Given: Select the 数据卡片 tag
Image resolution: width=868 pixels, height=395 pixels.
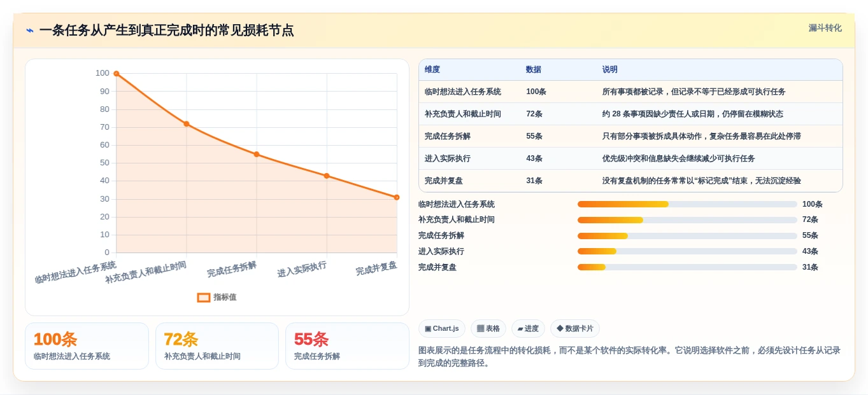Looking at the screenshot, I should [574, 329].
